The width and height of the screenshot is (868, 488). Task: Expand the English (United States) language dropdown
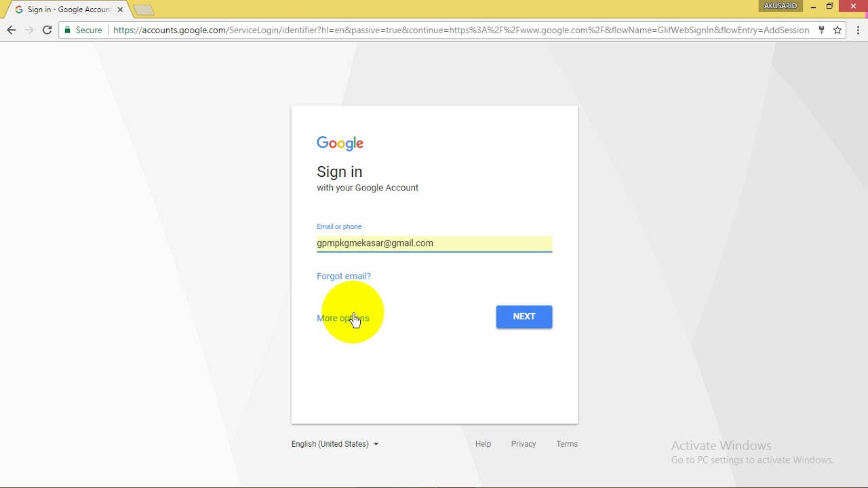[335, 444]
